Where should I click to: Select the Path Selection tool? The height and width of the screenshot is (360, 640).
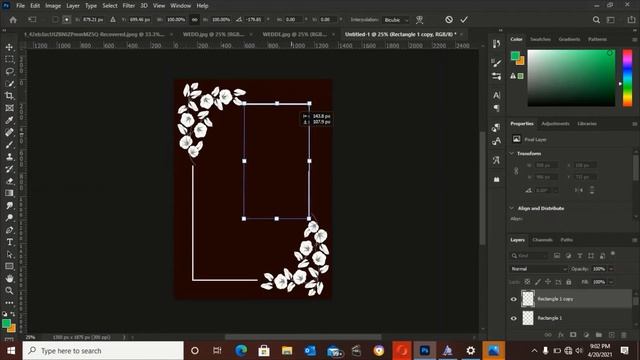9,254
